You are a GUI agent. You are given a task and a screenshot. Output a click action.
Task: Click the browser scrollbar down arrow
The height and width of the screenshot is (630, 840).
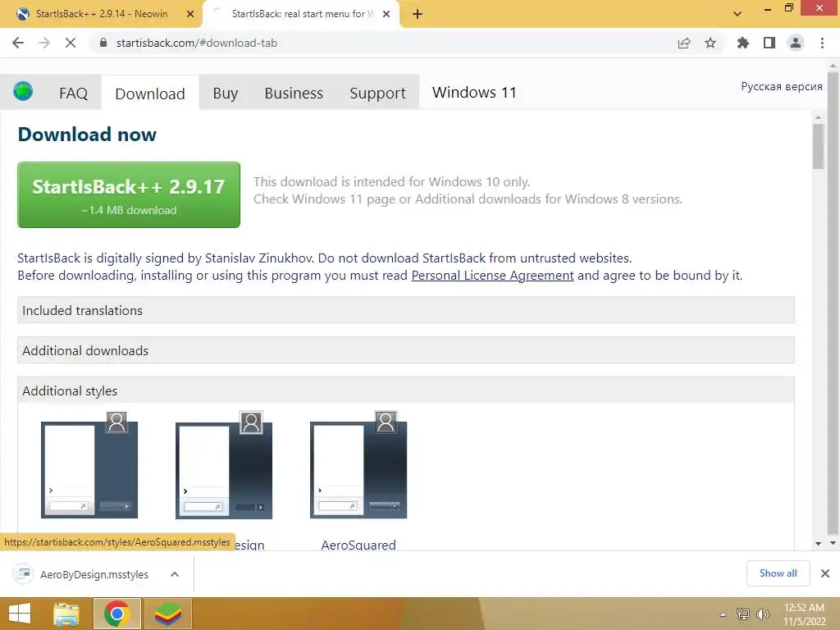tap(833, 543)
